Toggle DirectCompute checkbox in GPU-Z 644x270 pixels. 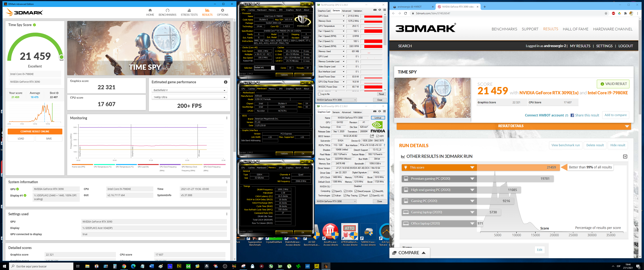[x=356, y=191]
